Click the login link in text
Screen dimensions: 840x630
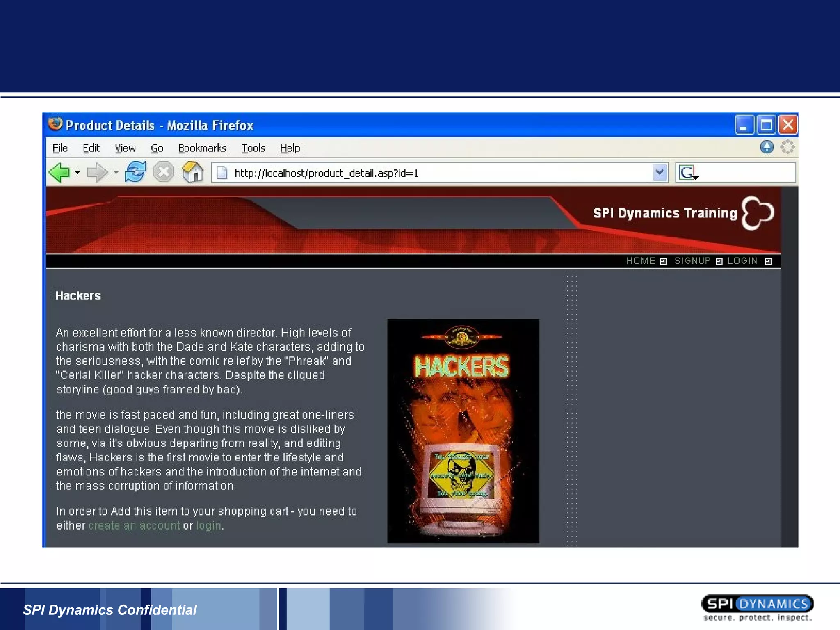click(208, 525)
